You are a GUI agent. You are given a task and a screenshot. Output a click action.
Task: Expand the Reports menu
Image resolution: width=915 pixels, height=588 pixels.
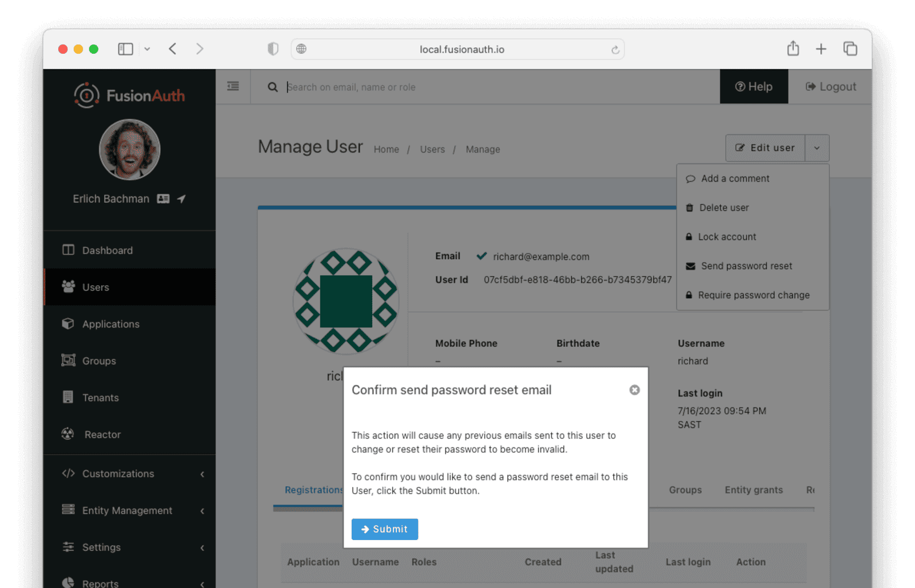pyautogui.click(x=130, y=577)
